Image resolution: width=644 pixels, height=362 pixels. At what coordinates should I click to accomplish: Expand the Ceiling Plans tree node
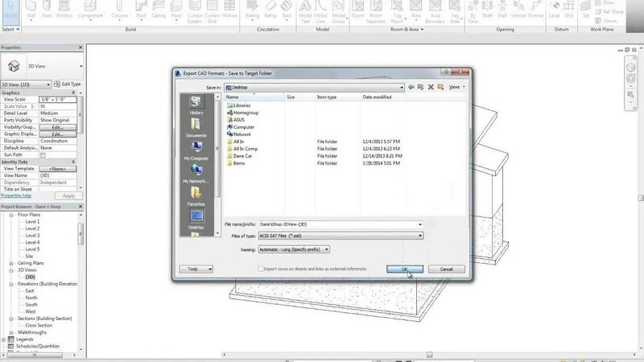pyautogui.click(x=11, y=263)
